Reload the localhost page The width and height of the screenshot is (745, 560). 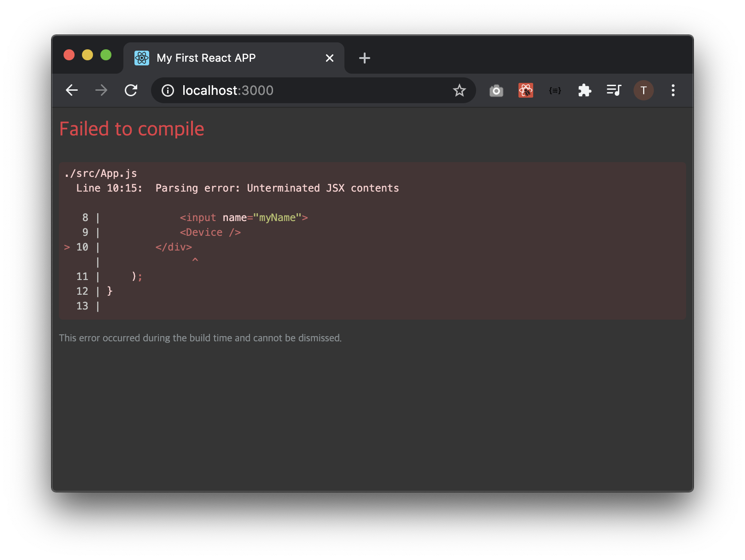[x=131, y=90]
